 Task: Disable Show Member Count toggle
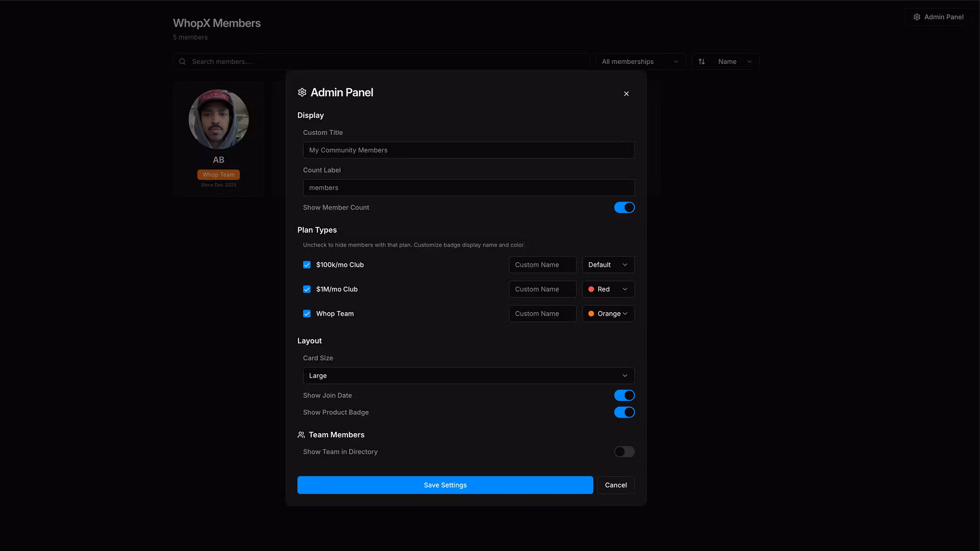coord(624,207)
